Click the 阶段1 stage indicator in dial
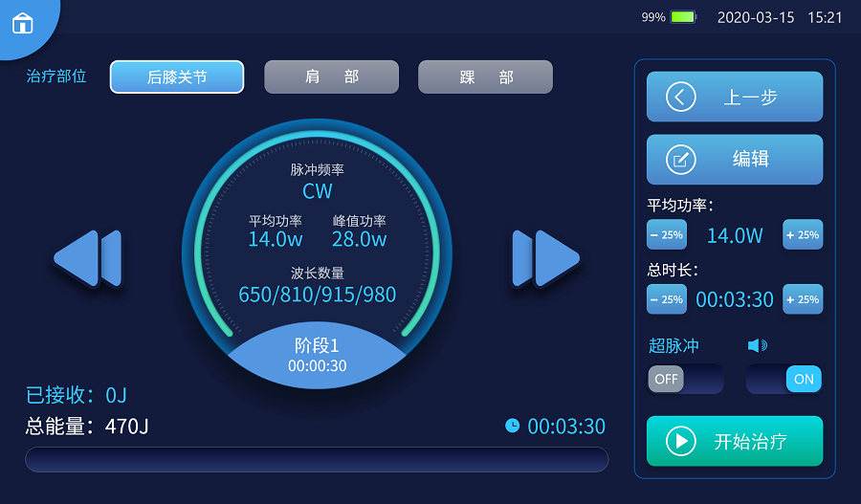This screenshot has height=504, width=861. tap(317, 354)
